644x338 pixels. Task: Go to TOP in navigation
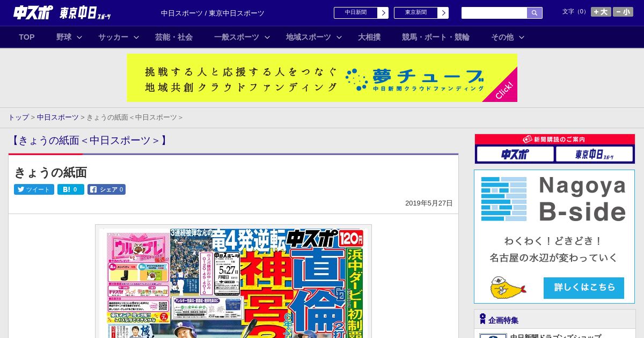[27, 37]
